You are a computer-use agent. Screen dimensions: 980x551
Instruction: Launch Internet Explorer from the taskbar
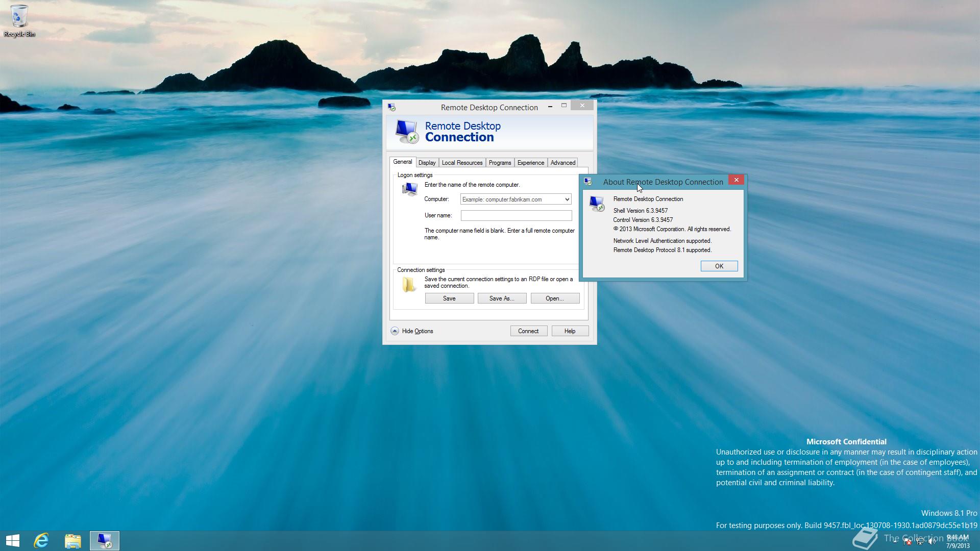click(41, 541)
